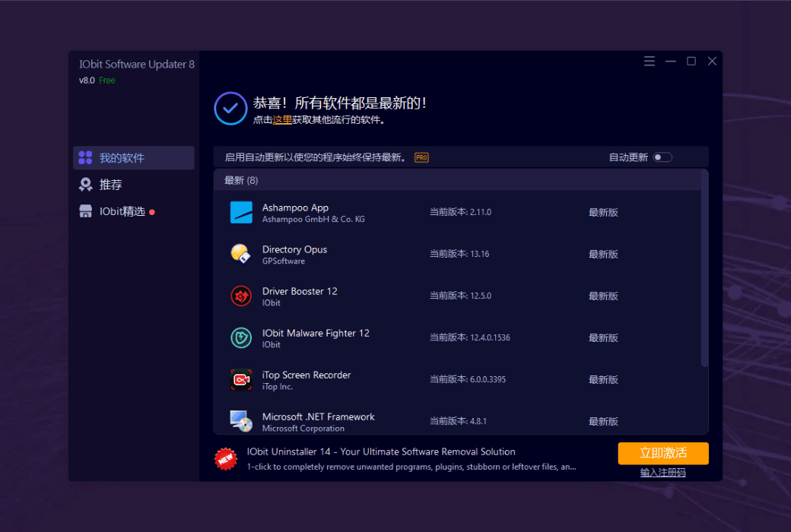The image size is (791, 532).
Task: Click the green Free edition label
Action: coord(107,80)
